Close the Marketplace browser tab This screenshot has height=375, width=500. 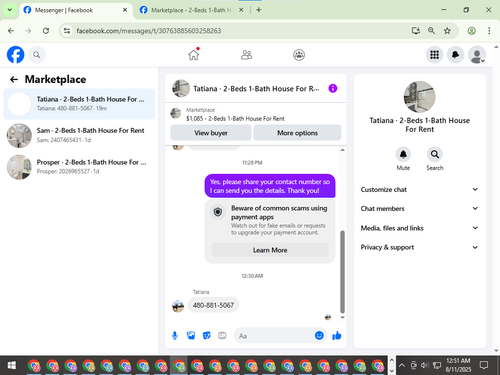(241, 10)
